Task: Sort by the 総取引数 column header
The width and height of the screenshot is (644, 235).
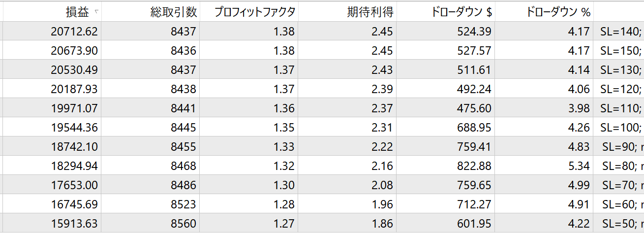Action: point(173,12)
